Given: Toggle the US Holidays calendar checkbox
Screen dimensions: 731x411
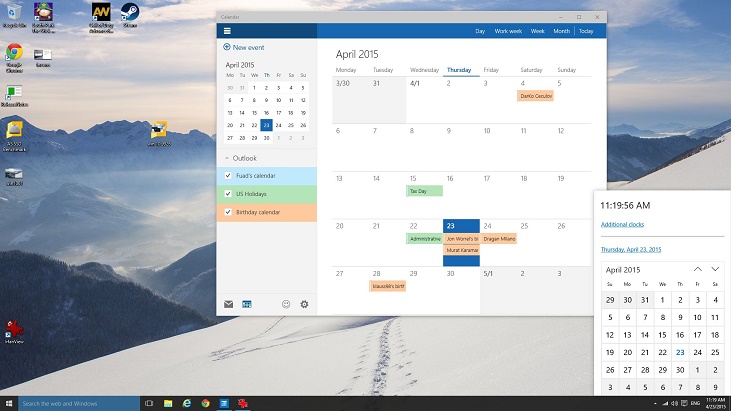Looking at the screenshot, I should (229, 194).
